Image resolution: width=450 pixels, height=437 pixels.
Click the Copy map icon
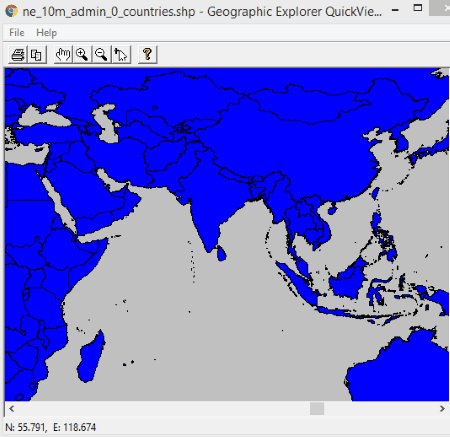click(x=36, y=54)
